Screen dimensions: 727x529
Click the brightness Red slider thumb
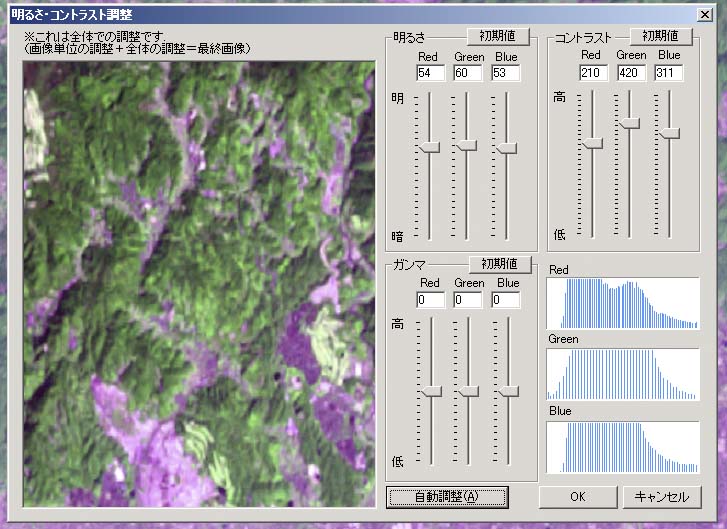coord(429,147)
